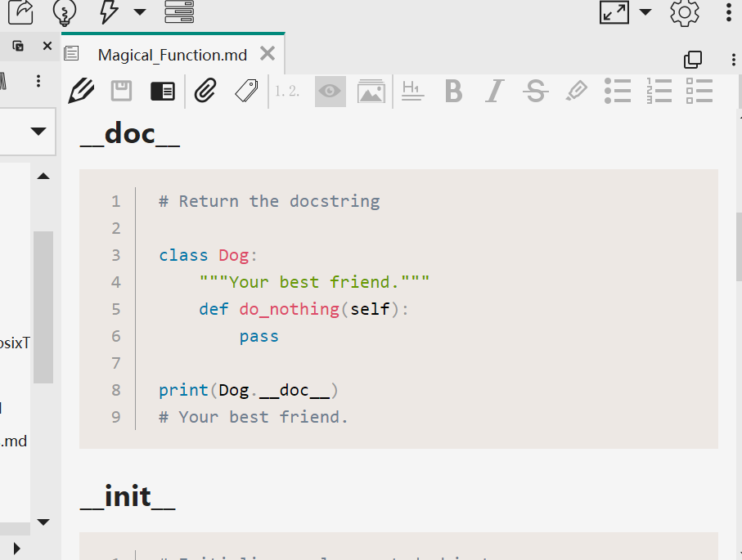Click the lightning flash action icon
The image size is (742, 560).
click(x=108, y=11)
